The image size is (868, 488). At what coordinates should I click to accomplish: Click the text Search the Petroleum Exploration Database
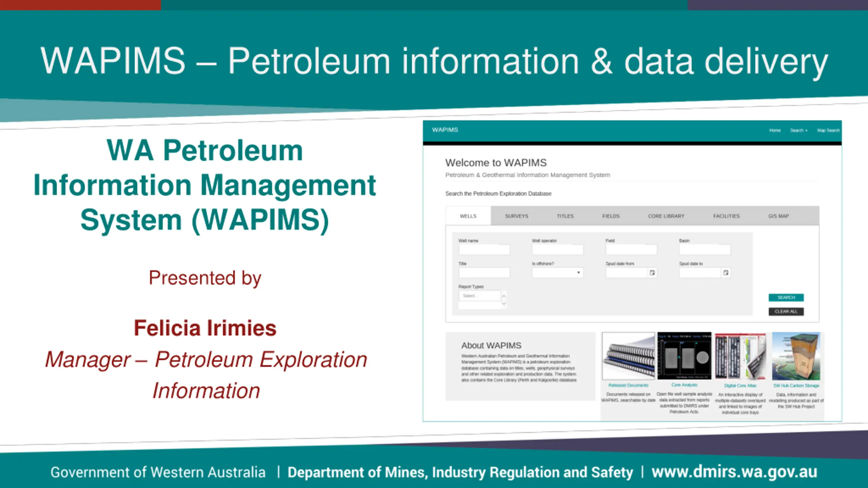pos(498,194)
